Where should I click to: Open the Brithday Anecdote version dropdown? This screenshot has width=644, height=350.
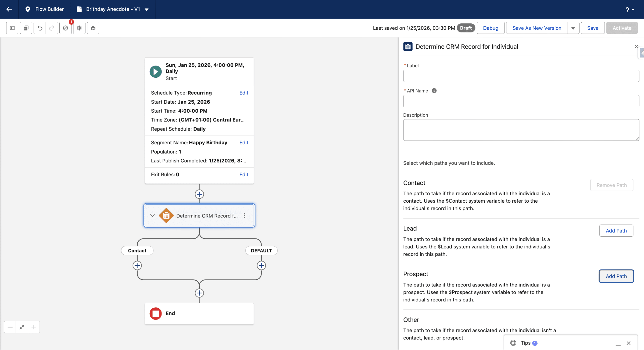pyautogui.click(x=147, y=10)
